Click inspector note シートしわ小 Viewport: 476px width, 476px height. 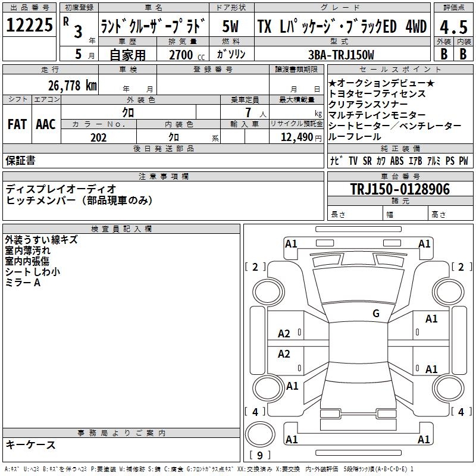(x=33, y=272)
